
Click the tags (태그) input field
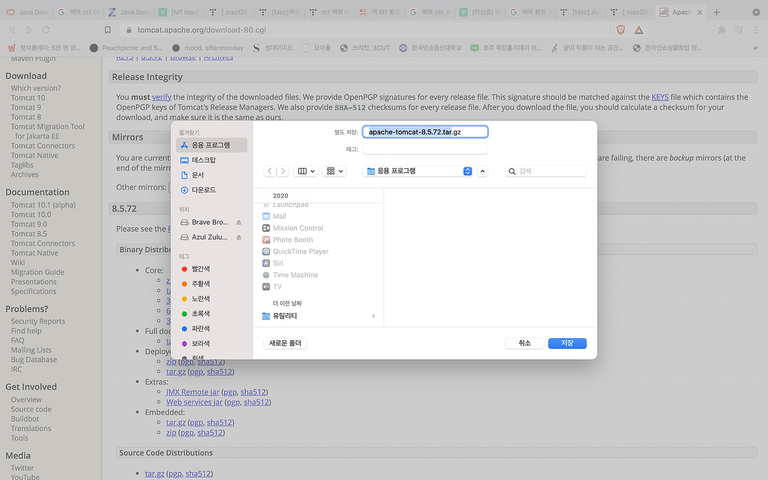[425, 149]
